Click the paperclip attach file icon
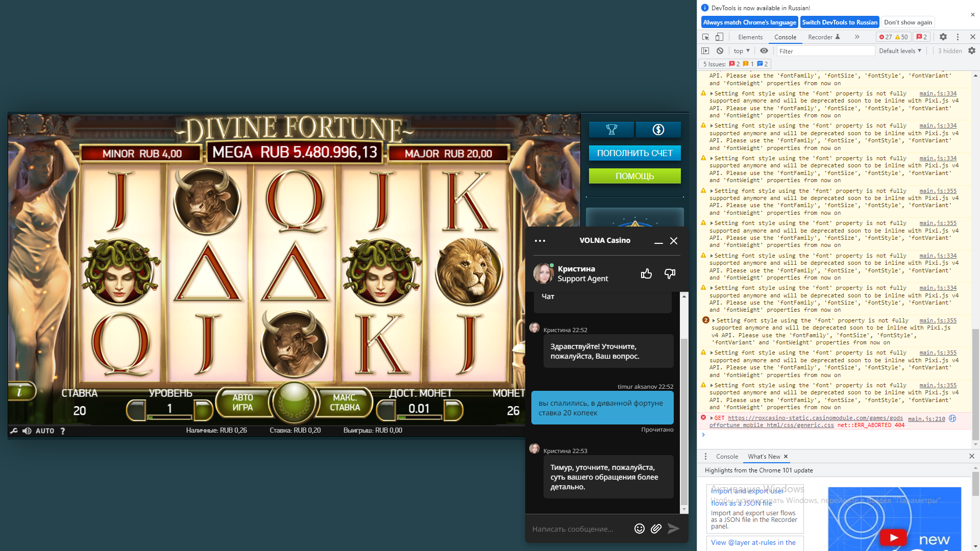This screenshot has width=980, height=551. 656,529
